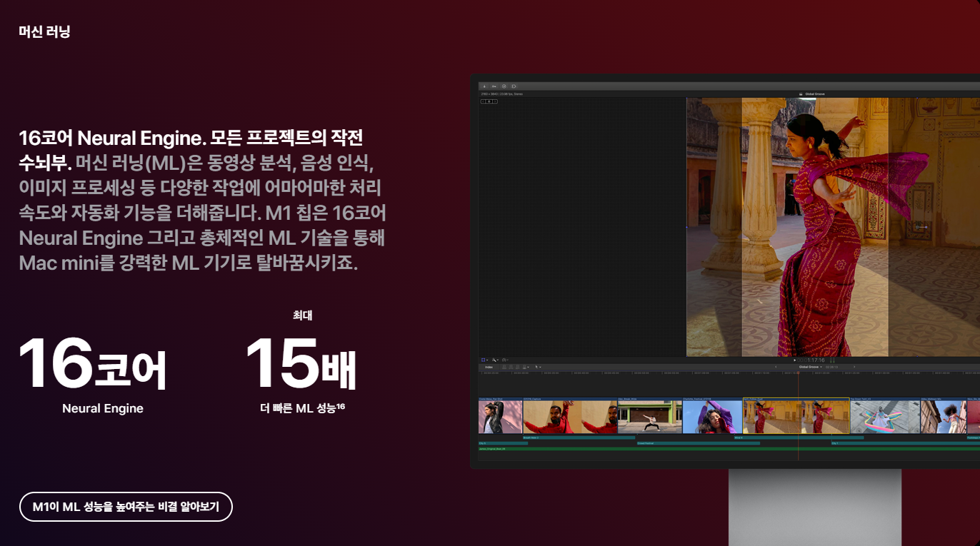Select the 031218_Capture clip with man in red
The width and height of the screenshot is (980, 546).
point(570,416)
